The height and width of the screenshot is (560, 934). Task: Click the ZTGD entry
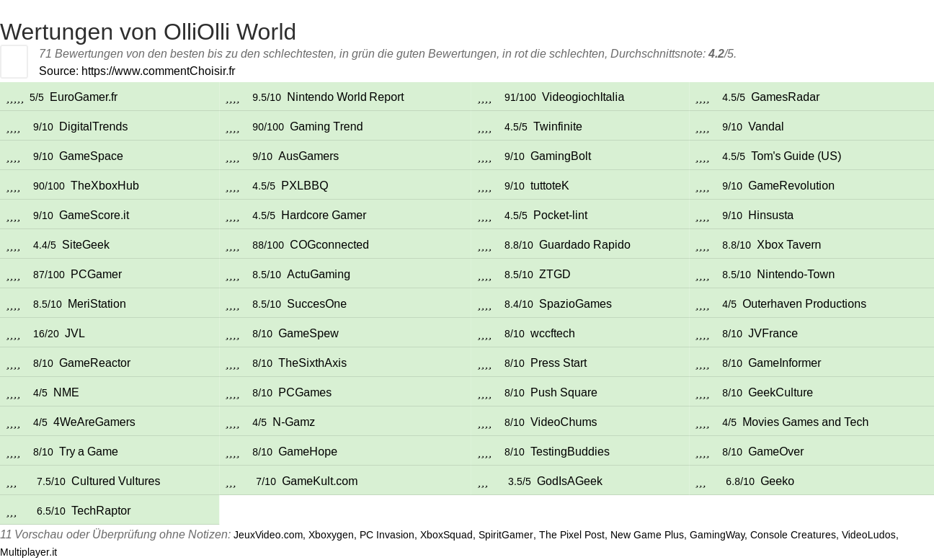pyautogui.click(x=554, y=275)
